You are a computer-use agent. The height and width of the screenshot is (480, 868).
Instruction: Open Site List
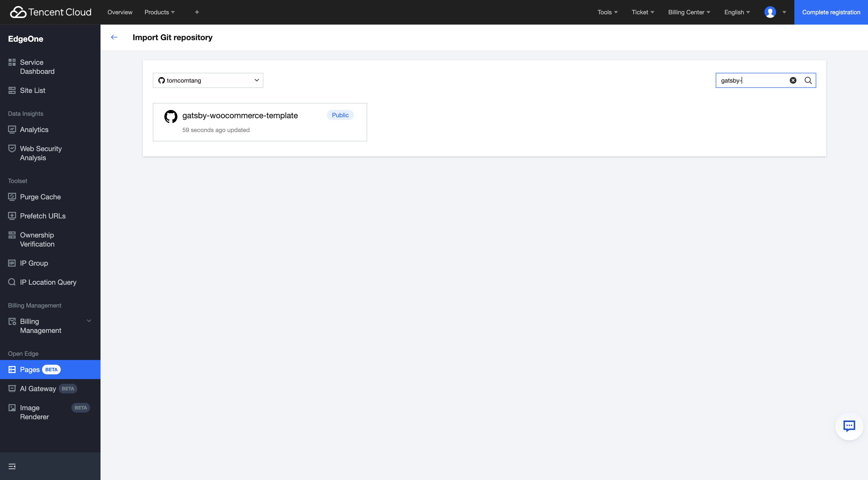coord(50,90)
